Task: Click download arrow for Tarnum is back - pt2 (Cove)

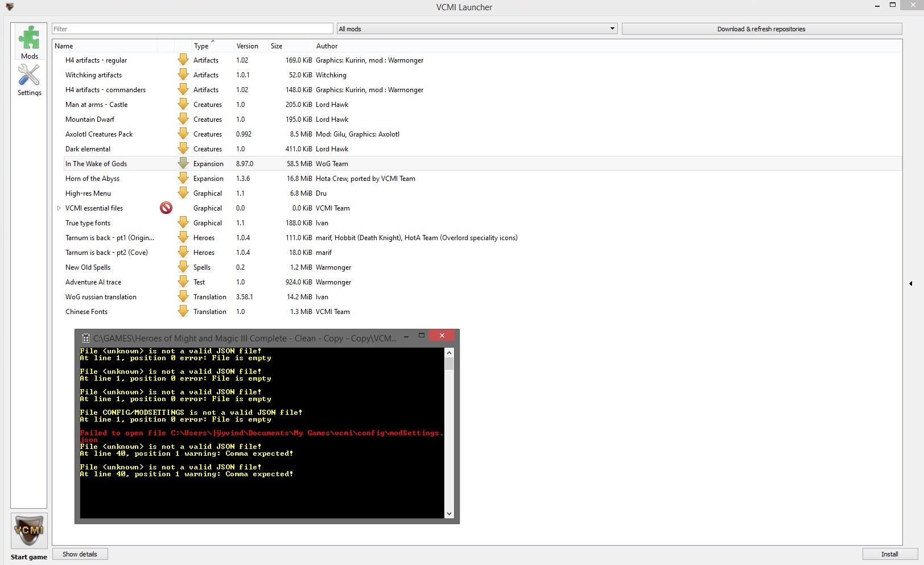Action: click(x=183, y=252)
